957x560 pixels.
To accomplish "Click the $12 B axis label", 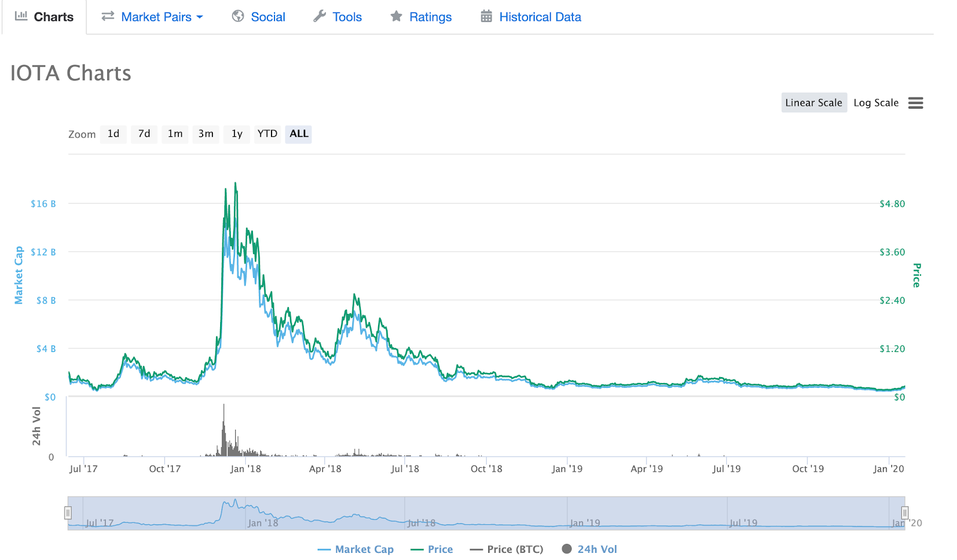I will pyautogui.click(x=43, y=252).
